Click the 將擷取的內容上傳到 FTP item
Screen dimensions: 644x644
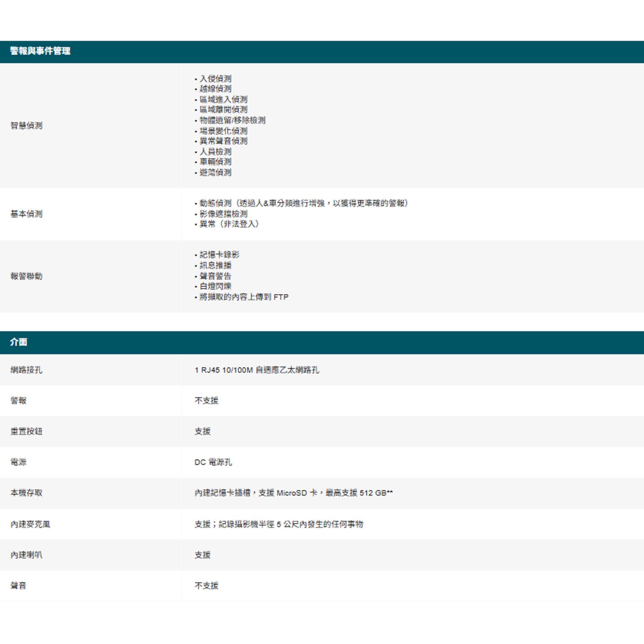point(244,297)
